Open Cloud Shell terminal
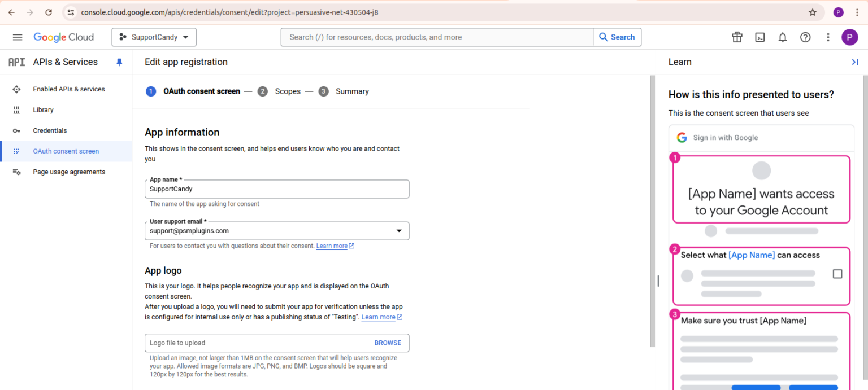 [759, 37]
